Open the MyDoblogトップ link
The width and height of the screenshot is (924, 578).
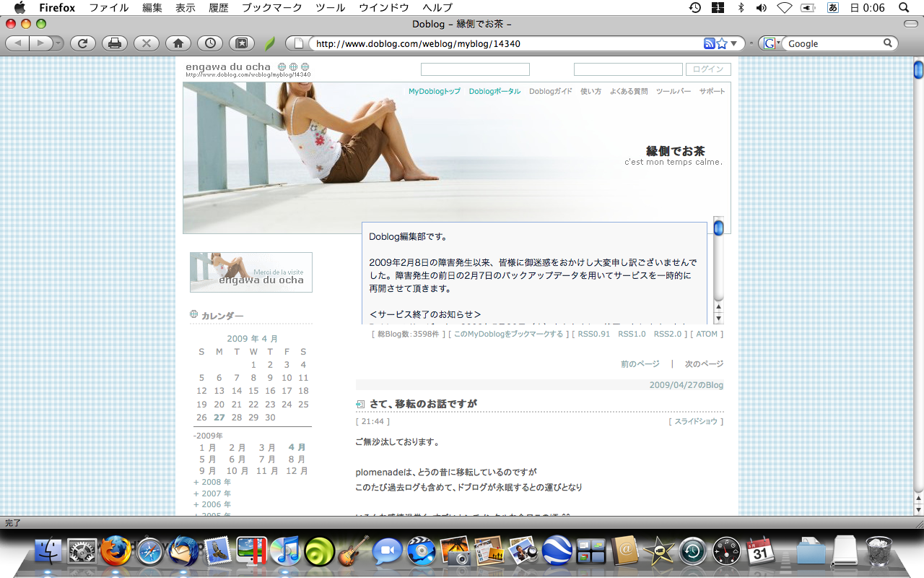435,92
